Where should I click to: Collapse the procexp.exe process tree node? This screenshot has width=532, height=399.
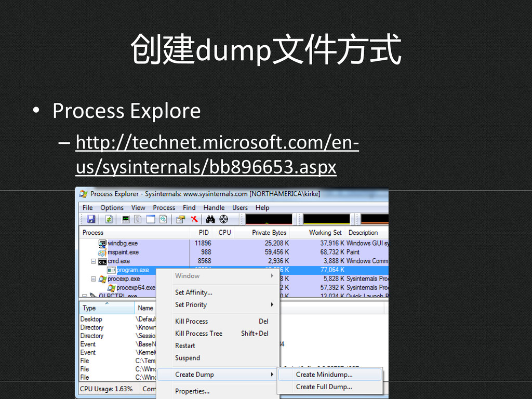(94, 279)
